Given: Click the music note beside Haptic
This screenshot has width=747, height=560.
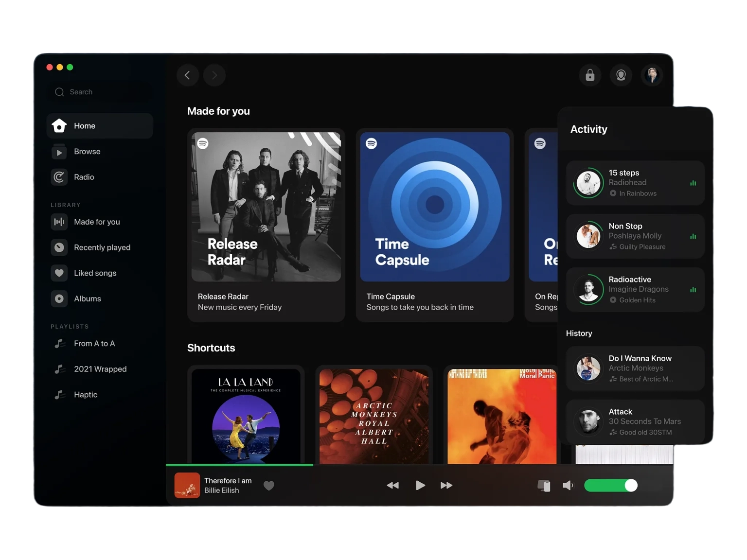Looking at the screenshot, I should click(60, 395).
